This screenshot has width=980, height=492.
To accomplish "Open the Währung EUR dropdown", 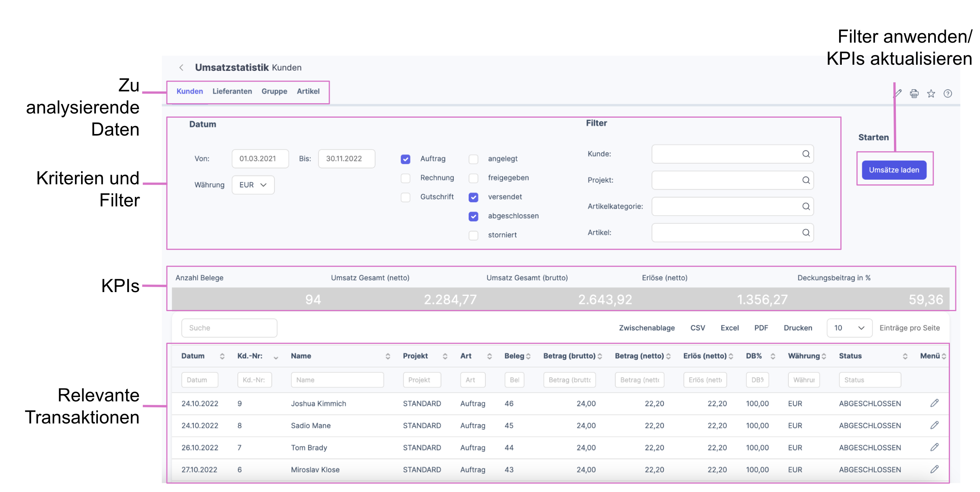I will [x=253, y=185].
